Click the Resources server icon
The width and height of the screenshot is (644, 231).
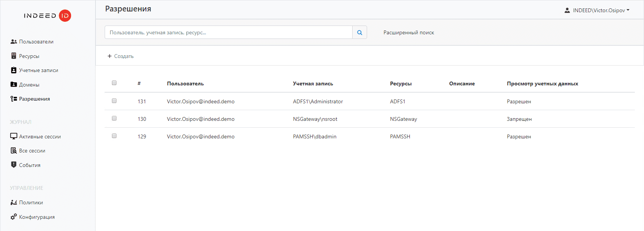point(14,56)
